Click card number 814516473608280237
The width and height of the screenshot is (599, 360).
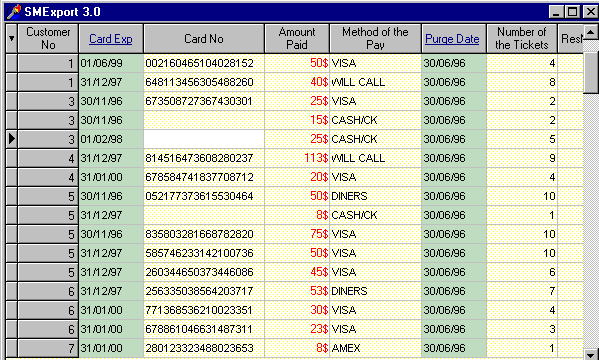point(199,158)
